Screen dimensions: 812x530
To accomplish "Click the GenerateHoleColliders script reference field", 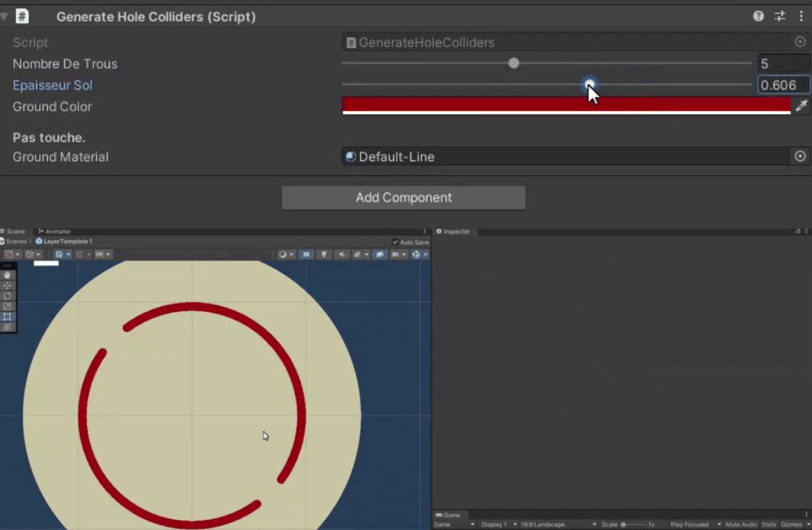I will (x=566, y=43).
